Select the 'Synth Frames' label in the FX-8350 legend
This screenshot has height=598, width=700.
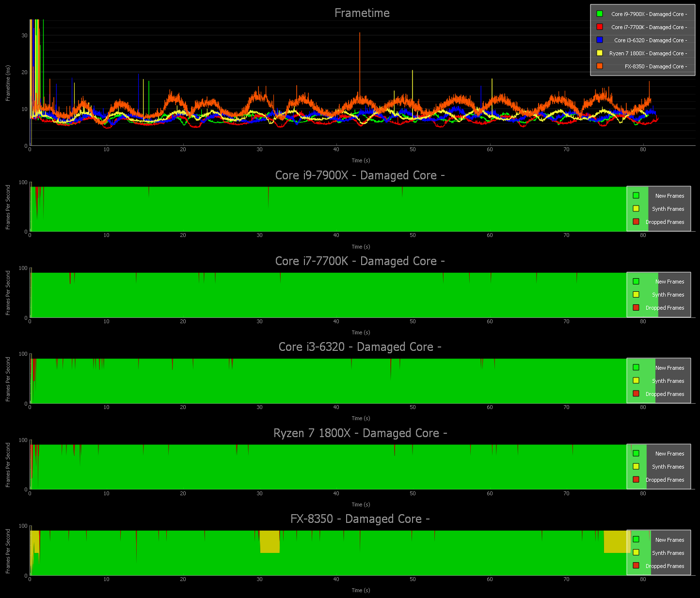668,553
